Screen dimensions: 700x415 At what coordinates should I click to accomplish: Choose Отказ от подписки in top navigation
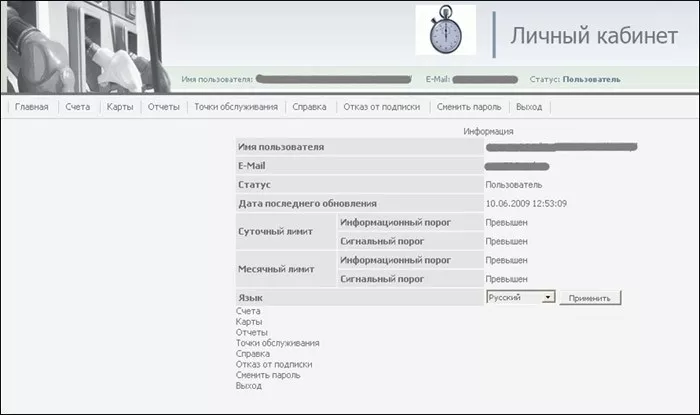pos(382,107)
